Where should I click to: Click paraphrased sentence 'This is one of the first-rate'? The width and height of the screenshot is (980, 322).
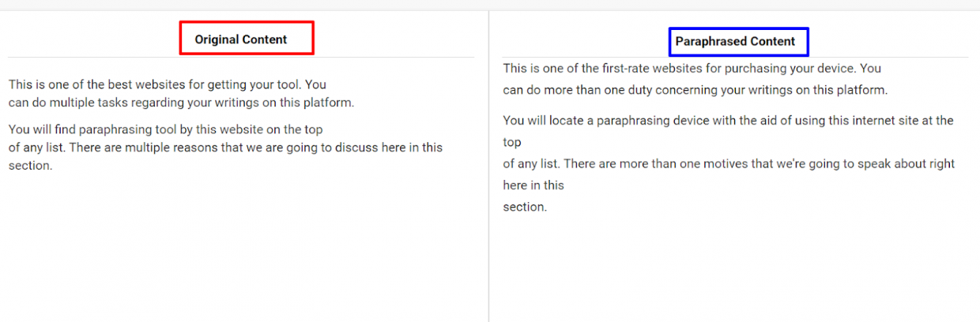coord(692,69)
